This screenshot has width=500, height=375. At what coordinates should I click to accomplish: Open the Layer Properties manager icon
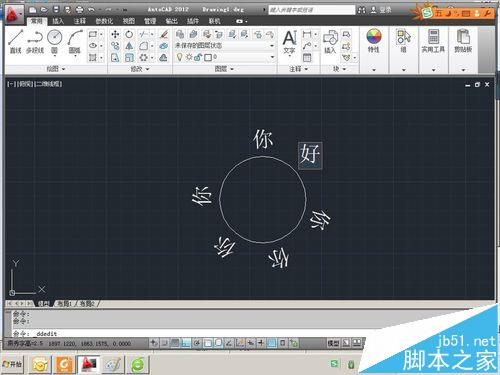(180, 34)
